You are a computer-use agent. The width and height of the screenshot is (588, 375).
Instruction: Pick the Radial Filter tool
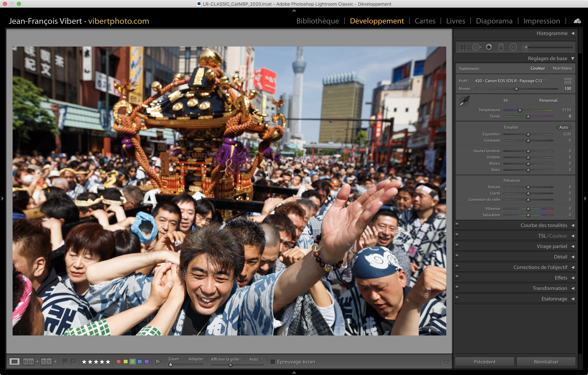click(x=513, y=47)
